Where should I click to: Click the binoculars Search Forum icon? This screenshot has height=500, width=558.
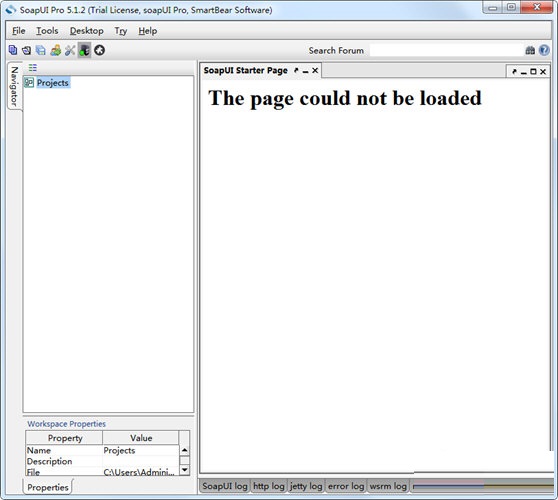point(530,51)
